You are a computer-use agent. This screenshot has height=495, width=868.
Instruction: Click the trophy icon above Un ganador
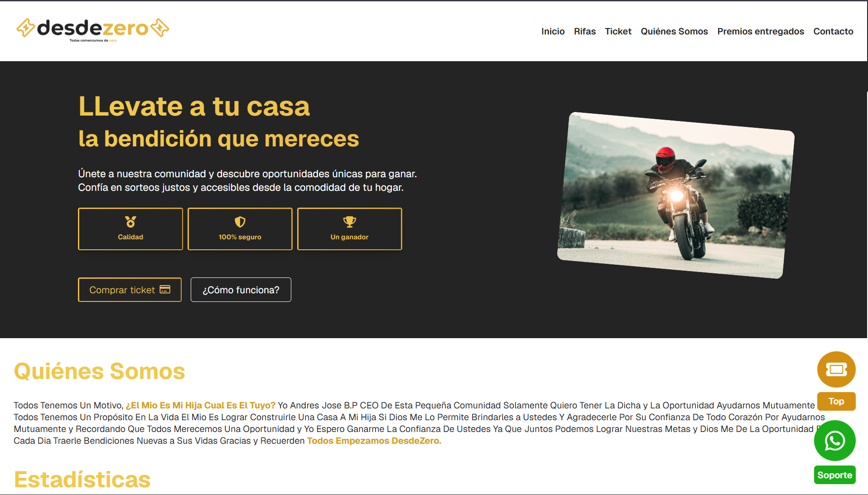pos(350,222)
